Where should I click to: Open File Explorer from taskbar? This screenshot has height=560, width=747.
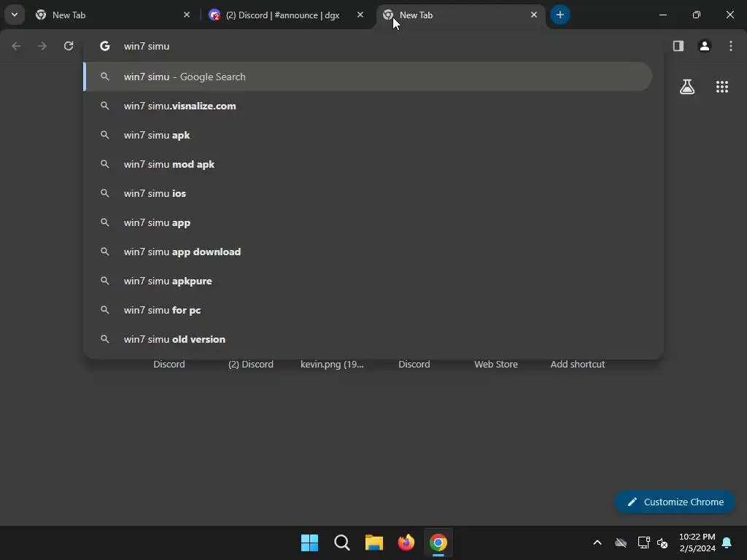coord(374,542)
